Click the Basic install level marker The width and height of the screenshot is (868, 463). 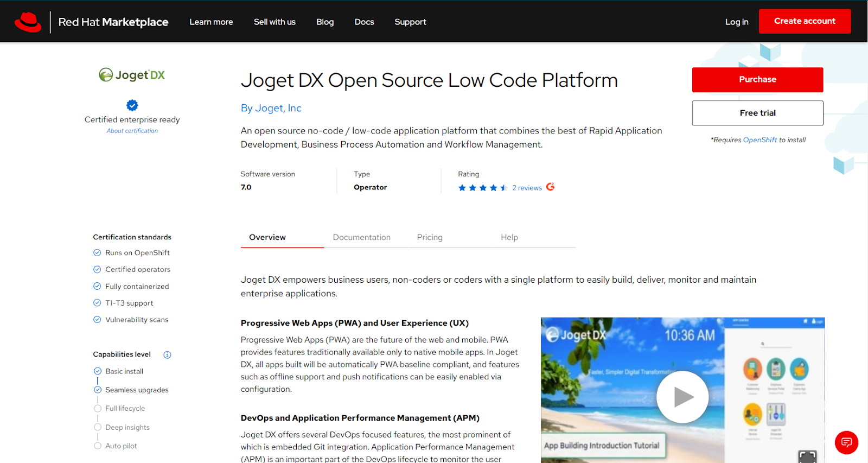[98, 371]
